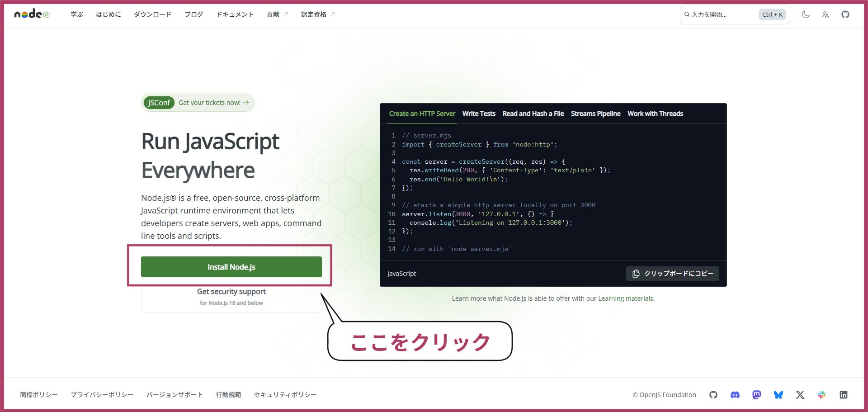Click the Node.js logo in header
The width and height of the screenshot is (868, 412).
tap(32, 14)
